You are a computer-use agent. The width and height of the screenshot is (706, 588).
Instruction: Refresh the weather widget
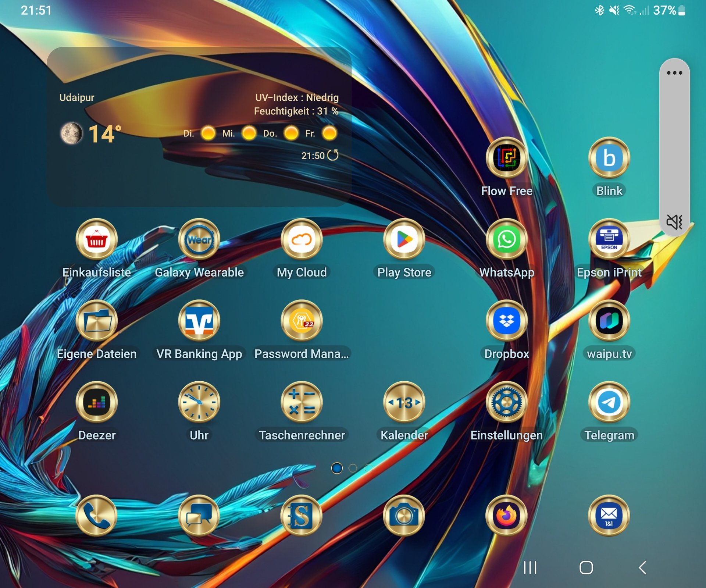[x=333, y=155]
